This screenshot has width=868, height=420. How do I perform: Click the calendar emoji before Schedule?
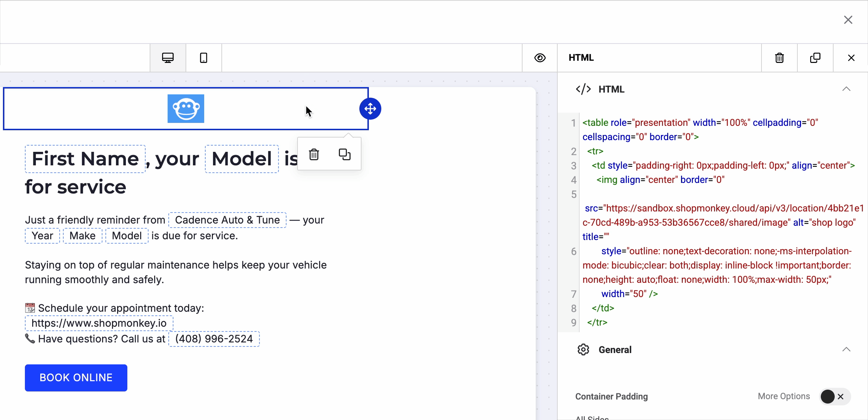click(30, 308)
